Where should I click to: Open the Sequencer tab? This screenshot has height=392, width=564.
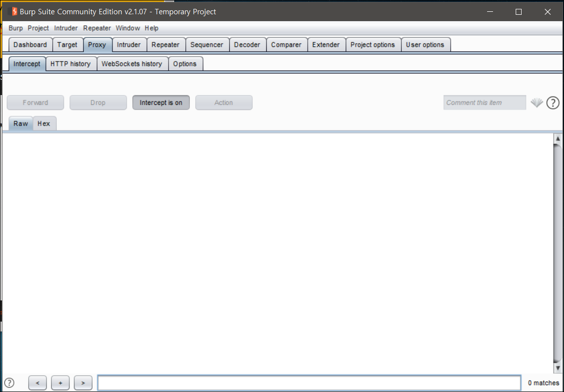click(x=207, y=44)
